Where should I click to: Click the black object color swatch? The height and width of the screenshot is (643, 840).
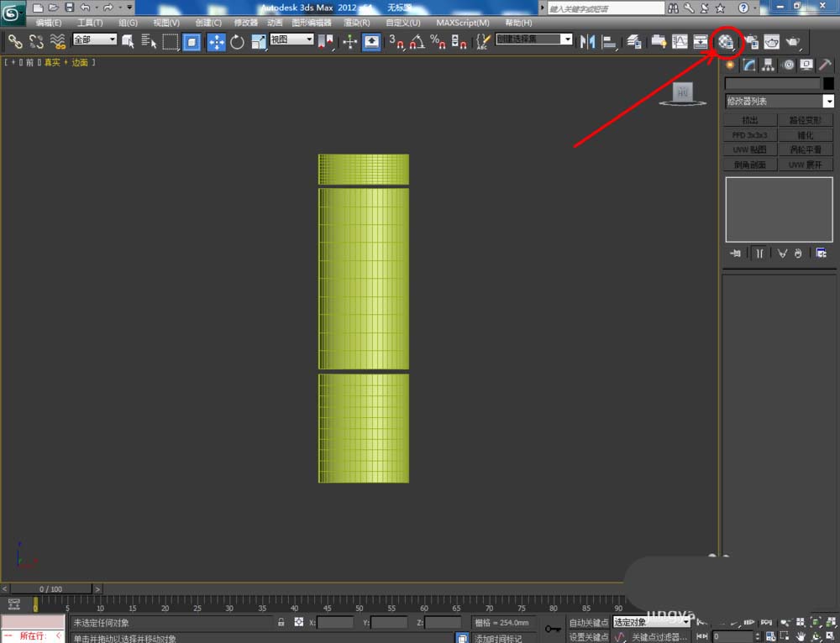click(828, 83)
